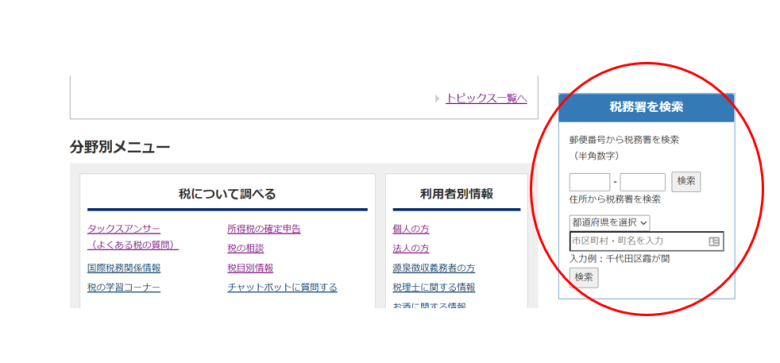Click the 税務署を検索 panel header
Image resolution: width=780 pixels, height=363 pixels.
coord(646,107)
